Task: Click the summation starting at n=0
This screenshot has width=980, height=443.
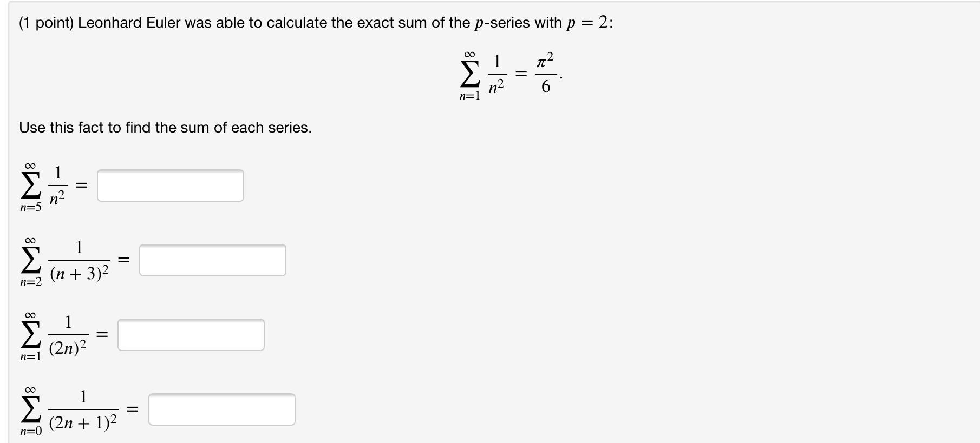Action: click(30, 409)
